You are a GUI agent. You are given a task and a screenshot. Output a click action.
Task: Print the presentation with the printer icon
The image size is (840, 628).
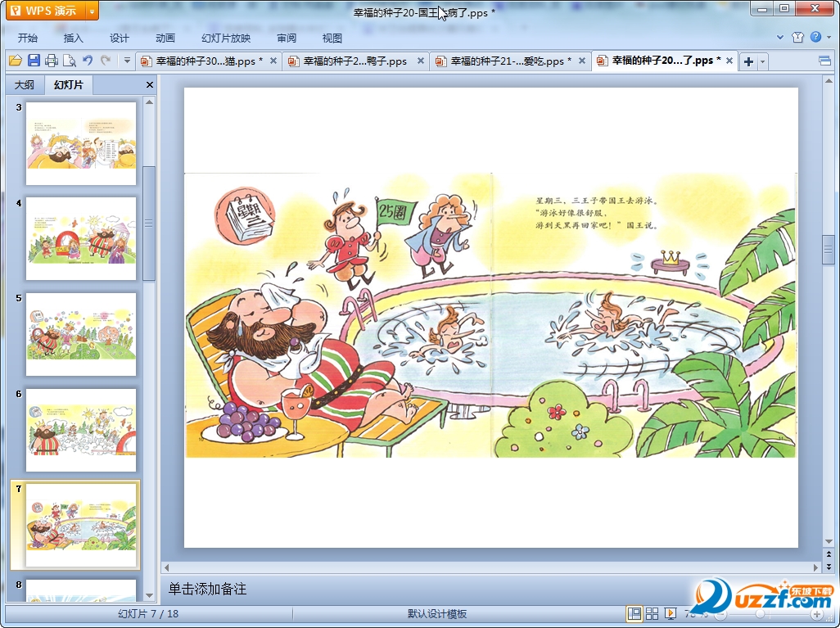tap(52, 61)
